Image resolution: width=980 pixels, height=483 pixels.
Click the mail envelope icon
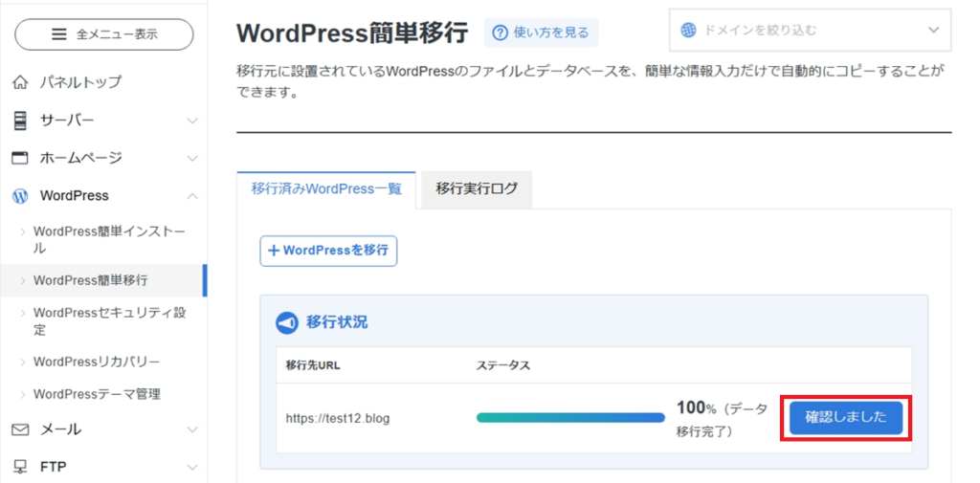(20, 429)
